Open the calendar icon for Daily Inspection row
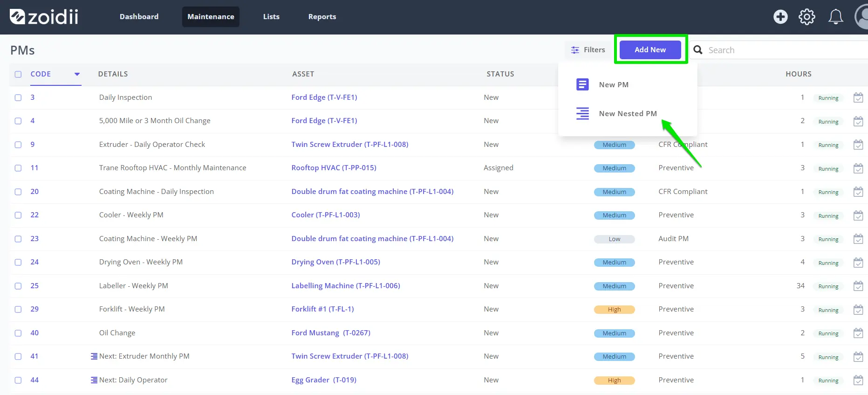This screenshot has height=395, width=868. point(858,97)
